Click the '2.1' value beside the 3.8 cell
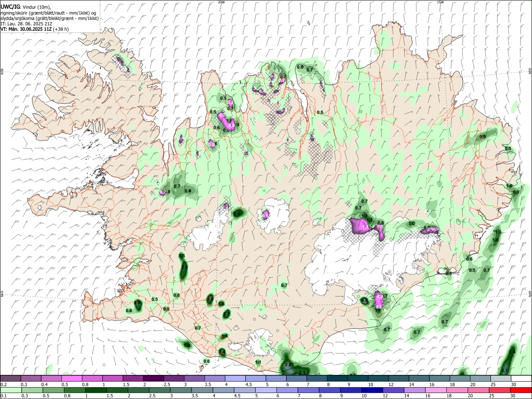Screen dimensions: 532x399 (302, 373)
